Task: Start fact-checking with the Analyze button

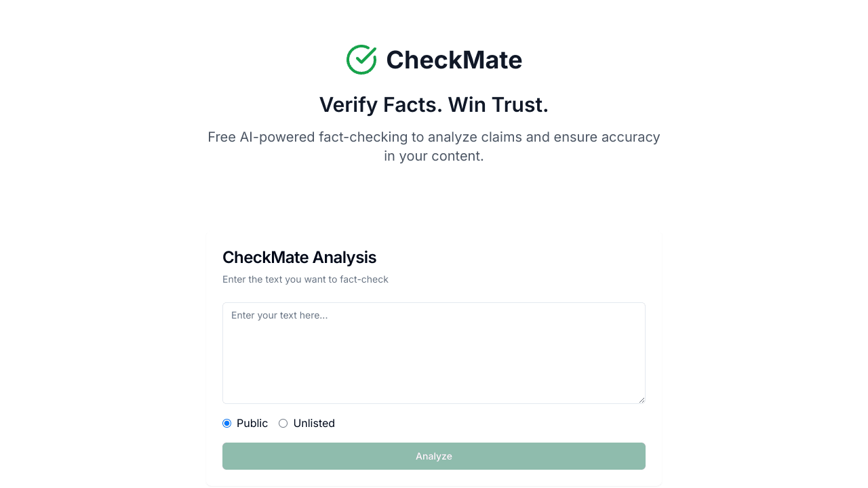Action: point(433,456)
